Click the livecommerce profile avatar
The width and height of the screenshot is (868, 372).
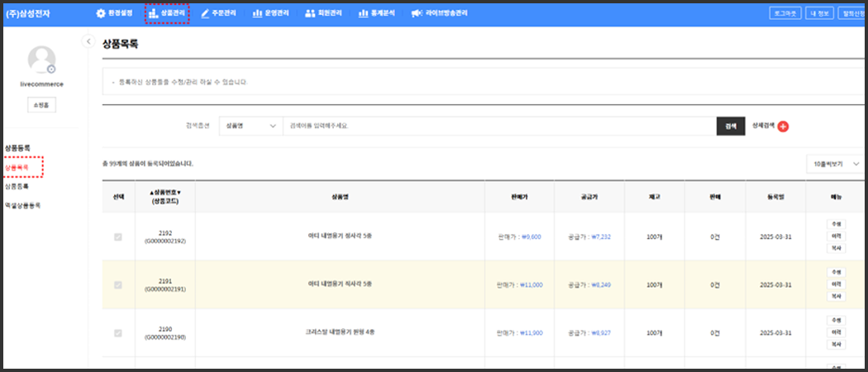point(41,60)
